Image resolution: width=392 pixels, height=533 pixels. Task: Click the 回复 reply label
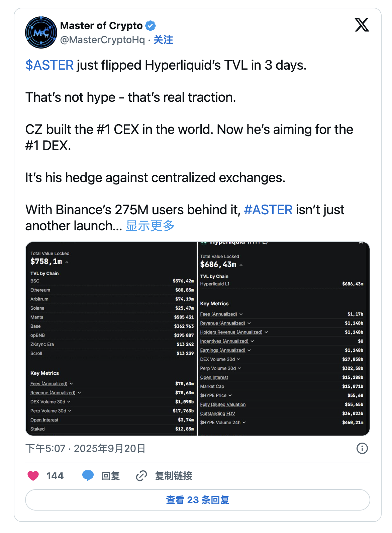(111, 476)
